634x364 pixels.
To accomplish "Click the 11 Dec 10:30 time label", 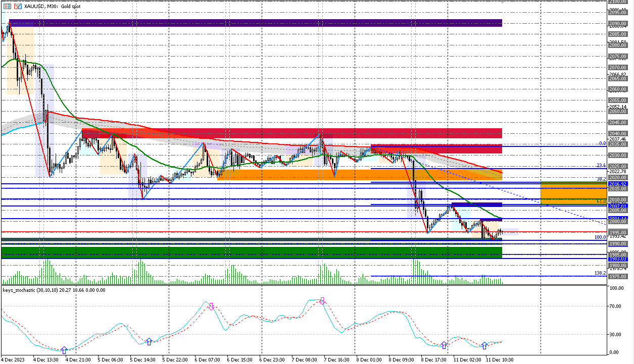I will pyautogui.click(x=499, y=360).
